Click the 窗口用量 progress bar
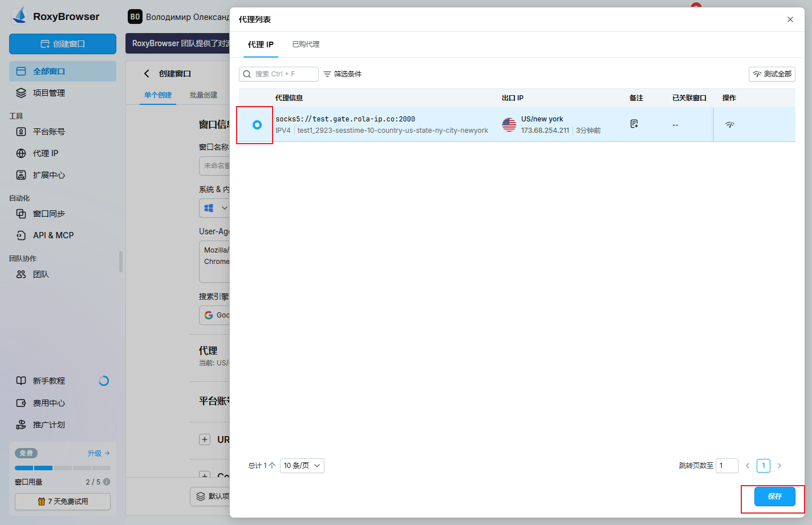Image resolution: width=812 pixels, height=525 pixels. tap(62, 469)
